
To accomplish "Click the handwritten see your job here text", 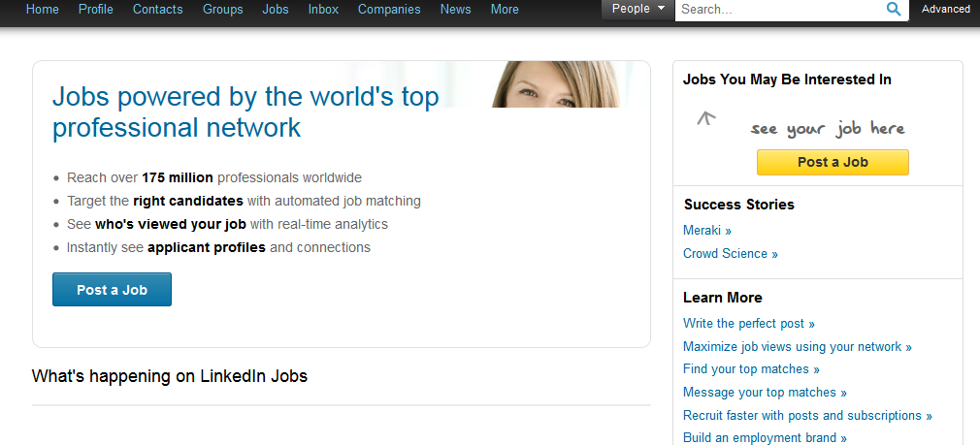I will 828,129.
